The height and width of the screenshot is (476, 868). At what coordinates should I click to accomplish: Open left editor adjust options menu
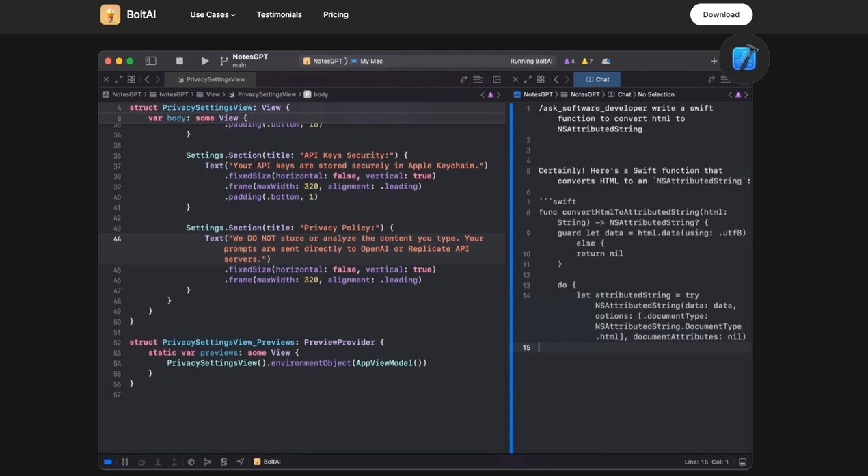tap(478, 79)
